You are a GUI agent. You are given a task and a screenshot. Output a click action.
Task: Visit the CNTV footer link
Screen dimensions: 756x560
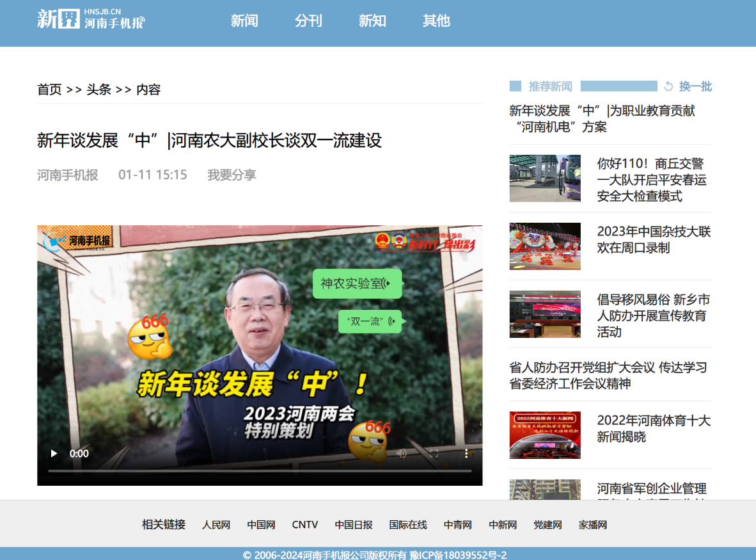pyautogui.click(x=305, y=525)
